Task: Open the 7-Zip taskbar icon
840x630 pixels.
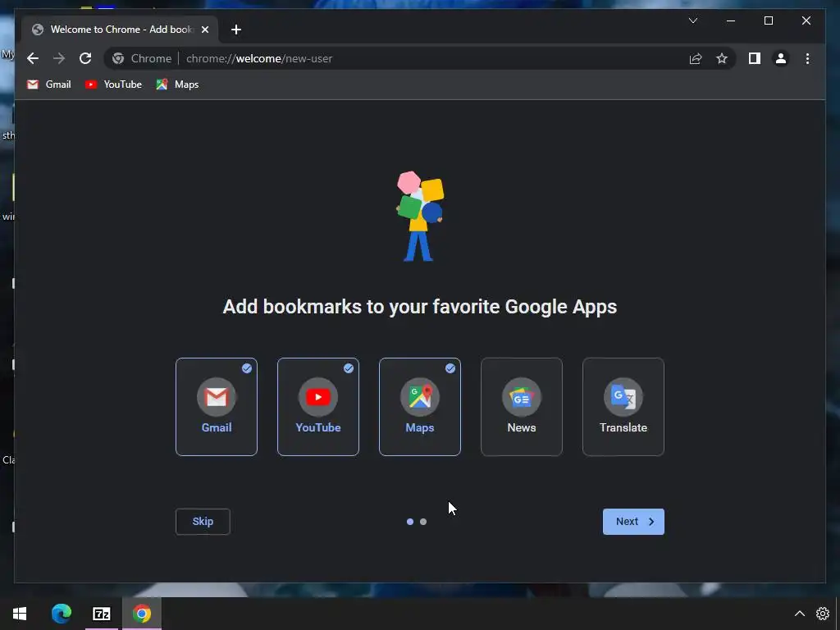Action: coord(101,614)
